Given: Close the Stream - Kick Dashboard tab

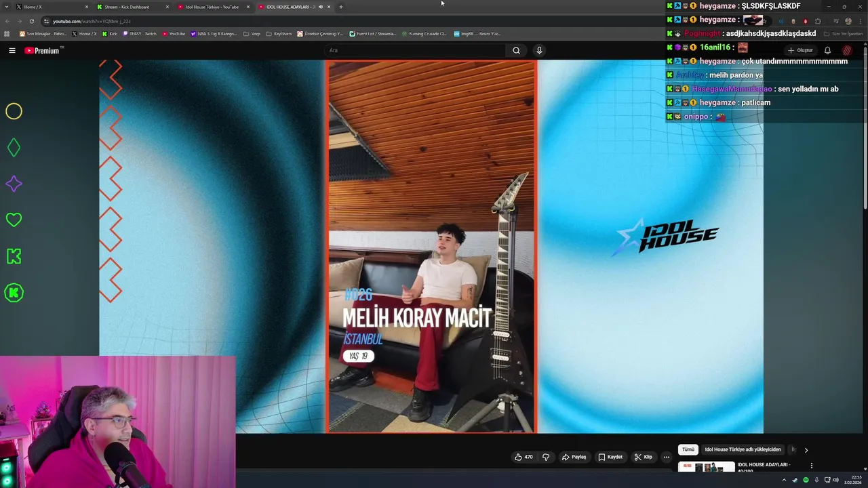Looking at the screenshot, I should [x=167, y=7].
